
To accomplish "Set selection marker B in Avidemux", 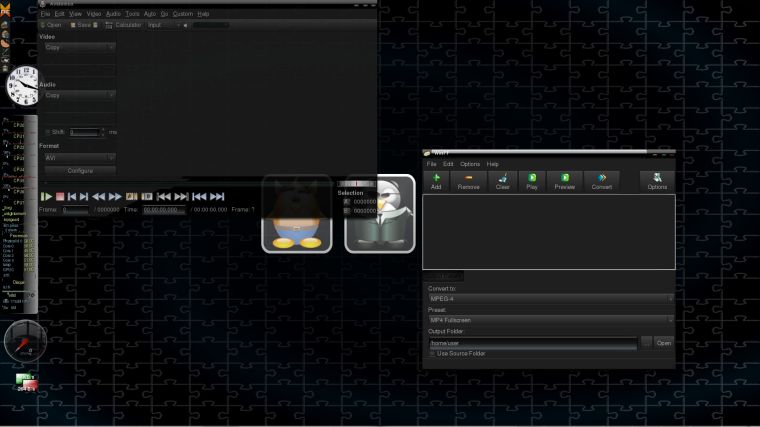I will click(x=147, y=196).
